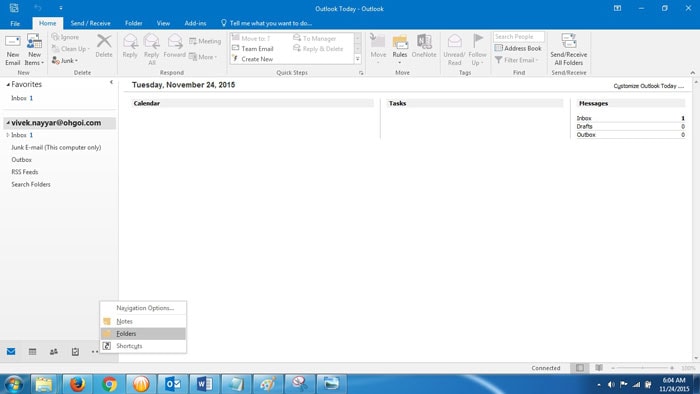Open the More respond options dropdown
700x394 pixels.
tap(203, 57)
